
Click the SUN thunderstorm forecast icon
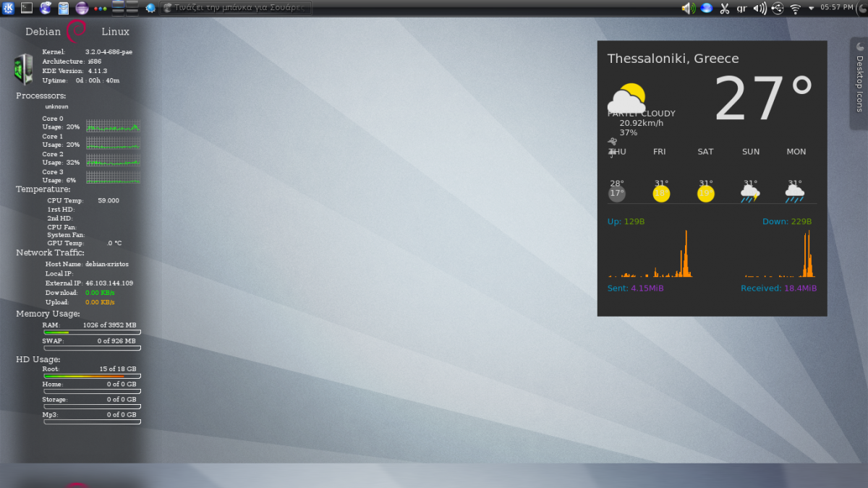click(750, 194)
